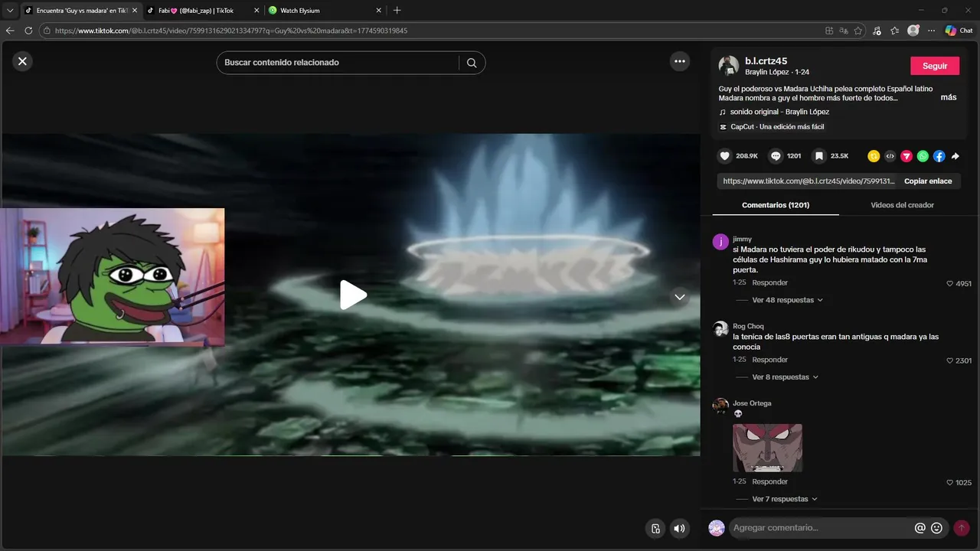Mute the video volume
This screenshot has width=980, height=551.
[679, 528]
